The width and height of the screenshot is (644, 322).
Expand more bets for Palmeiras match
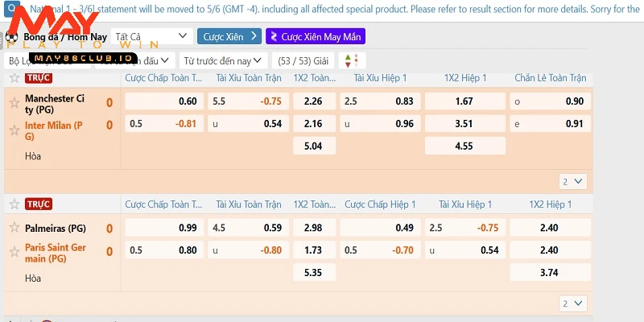[x=574, y=303]
